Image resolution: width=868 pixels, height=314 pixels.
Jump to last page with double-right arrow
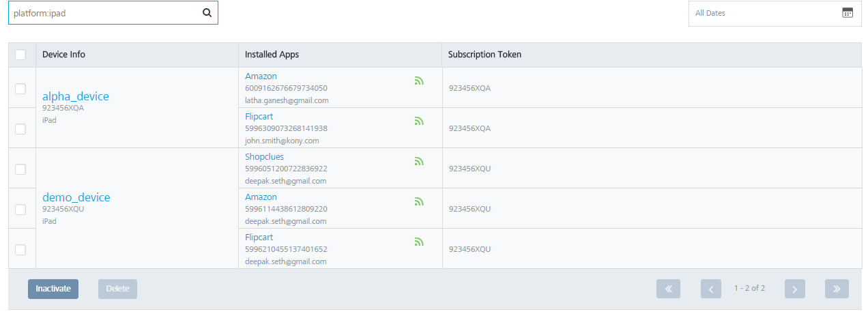(x=837, y=289)
